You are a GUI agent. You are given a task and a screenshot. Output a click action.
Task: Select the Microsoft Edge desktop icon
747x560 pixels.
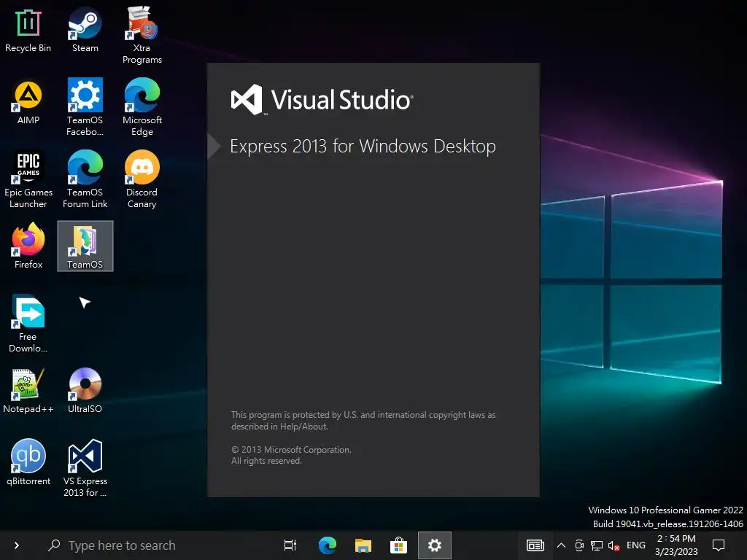142,108
